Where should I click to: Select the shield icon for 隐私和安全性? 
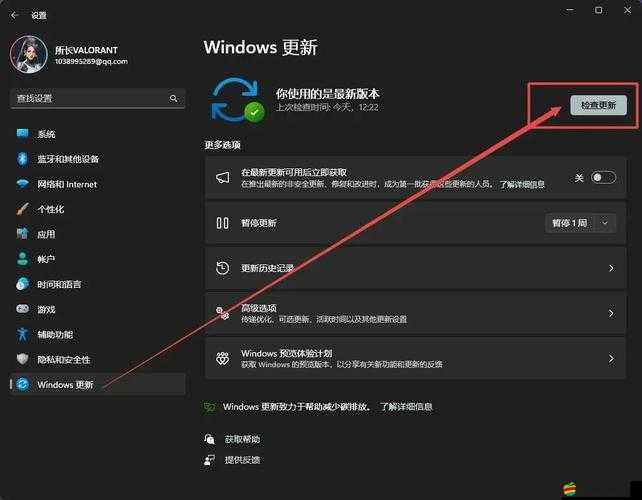[x=23, y=359]
